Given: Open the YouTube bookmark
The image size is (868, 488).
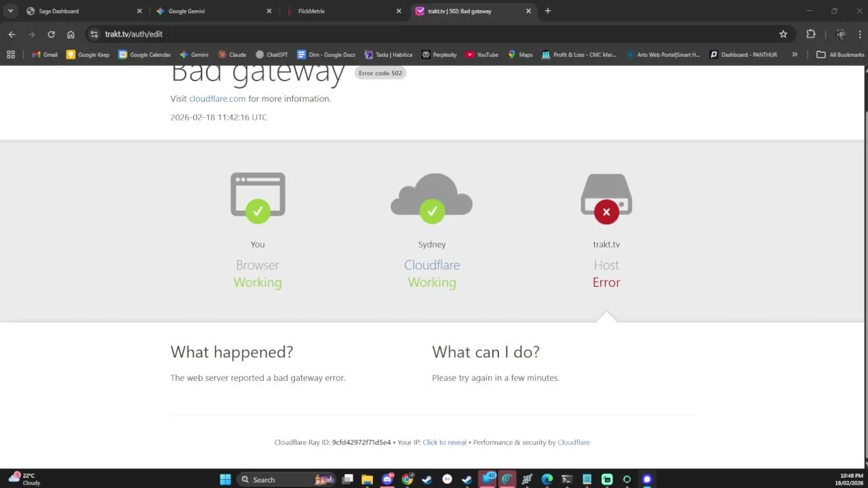Looking at the screenshot, I should pyautogui.click(x=482, y=54).
